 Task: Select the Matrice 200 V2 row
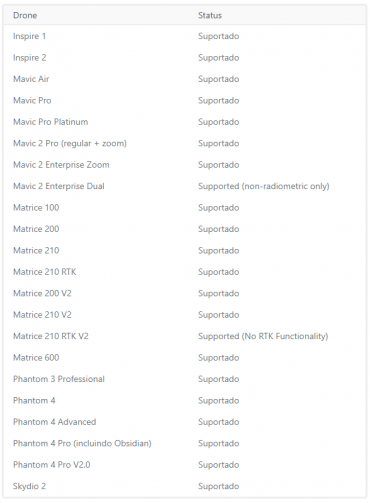pyautogui.click(x=185, y=293)
